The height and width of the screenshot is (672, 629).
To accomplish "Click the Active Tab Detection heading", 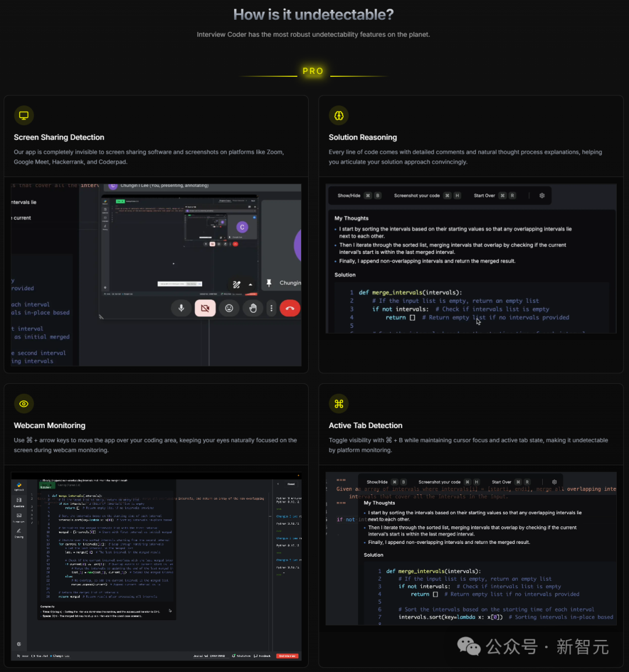I will coord(365,426).
